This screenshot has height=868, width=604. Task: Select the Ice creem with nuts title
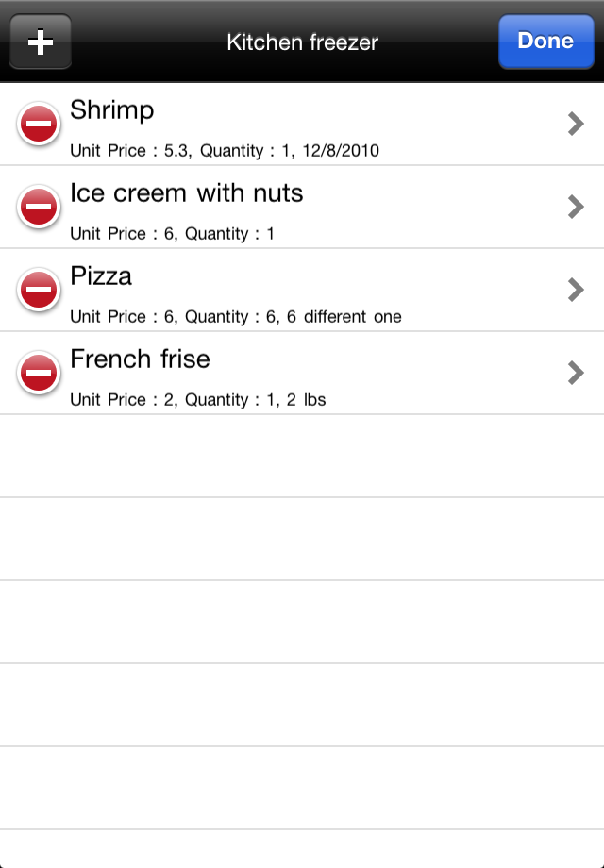pyautogui.click(x=187, y=193)
